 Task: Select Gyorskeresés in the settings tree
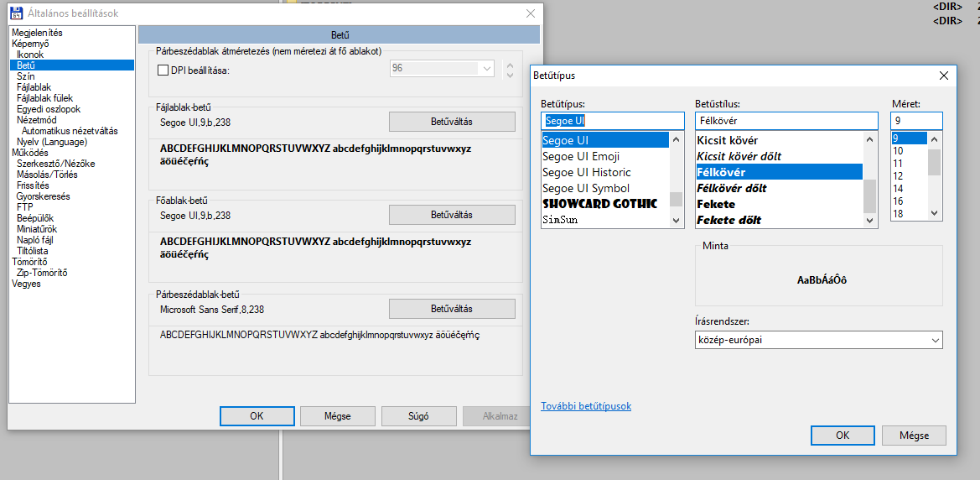(x=43, y=196)
